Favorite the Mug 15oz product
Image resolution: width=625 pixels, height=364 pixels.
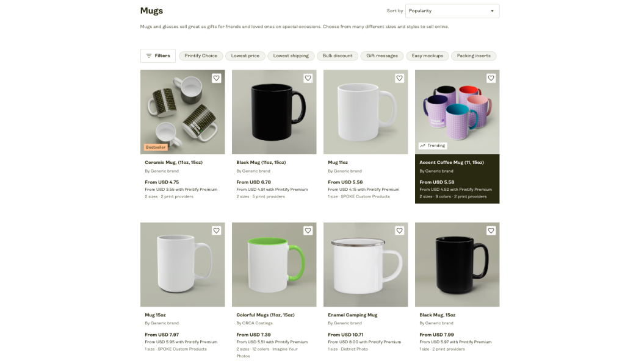[216, 230]
